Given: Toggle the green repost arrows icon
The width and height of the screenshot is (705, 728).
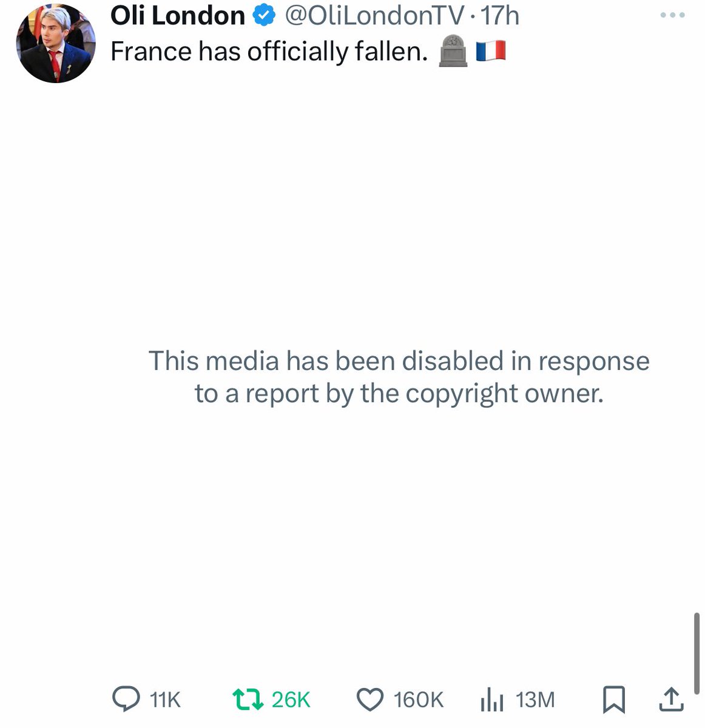Looking at the screenshot, I should click(249, 699).
